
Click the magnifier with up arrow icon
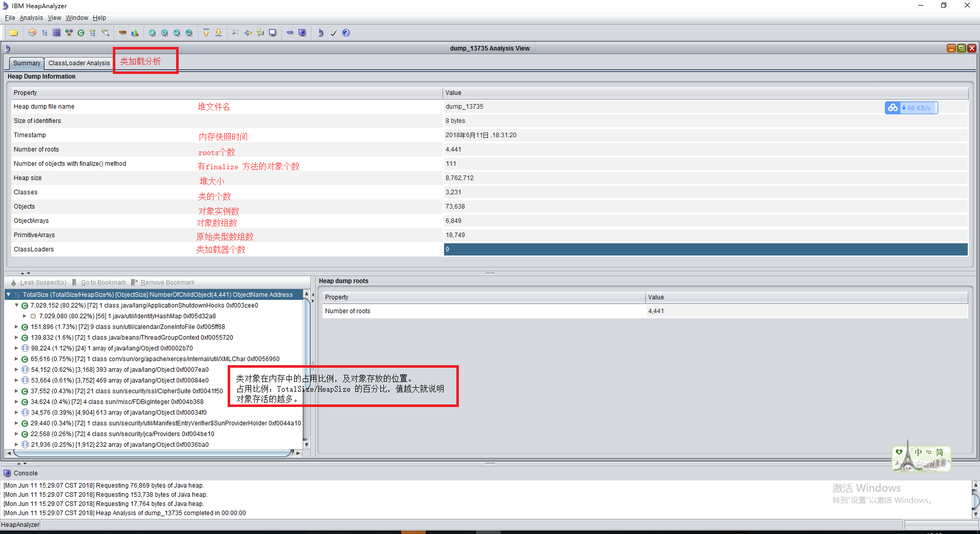point(177,33)
